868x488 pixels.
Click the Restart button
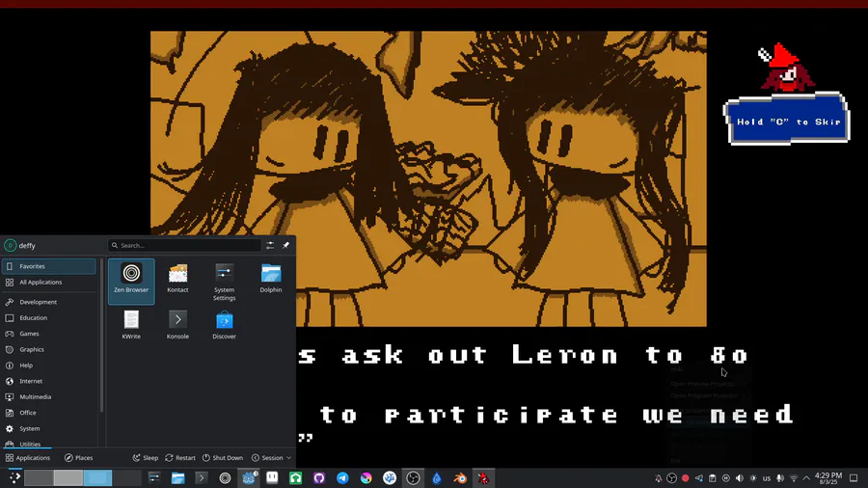180,457
